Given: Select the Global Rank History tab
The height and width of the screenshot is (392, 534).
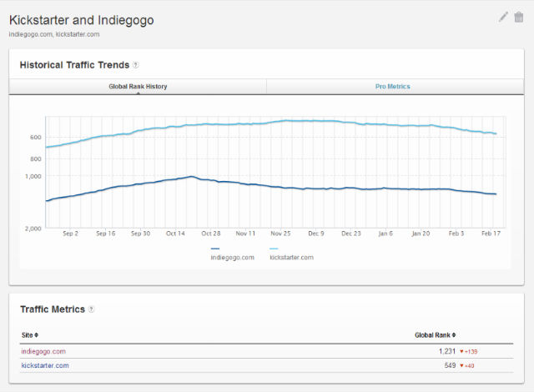Looking at the screenshot, I should point(138,87).
